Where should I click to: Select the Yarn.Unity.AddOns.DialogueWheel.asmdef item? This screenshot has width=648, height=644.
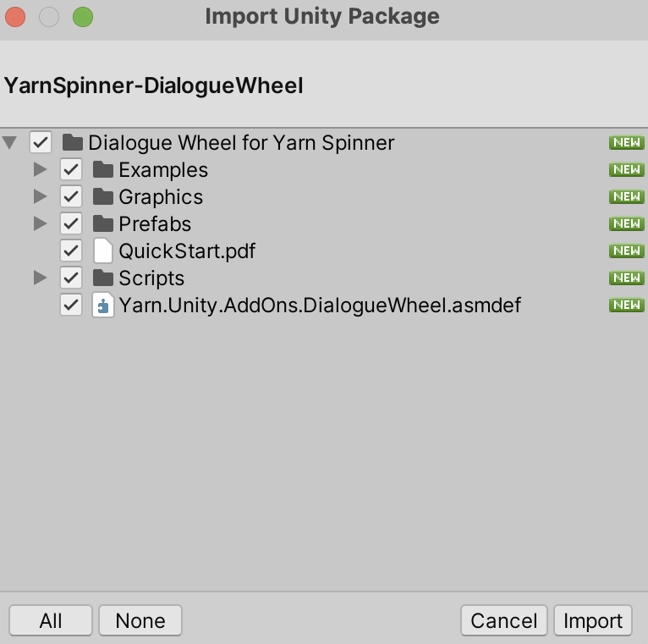[320, 305]
